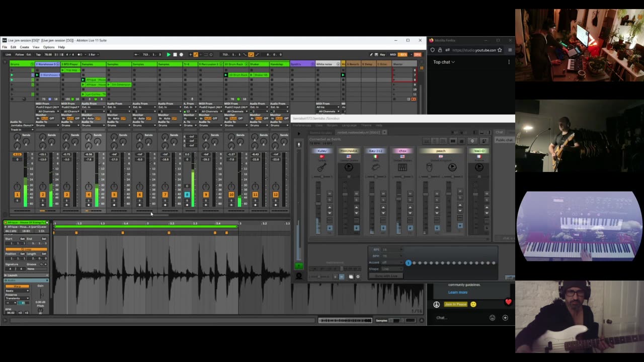Open Jamtaba metronome settings gear

pos(358,277)
